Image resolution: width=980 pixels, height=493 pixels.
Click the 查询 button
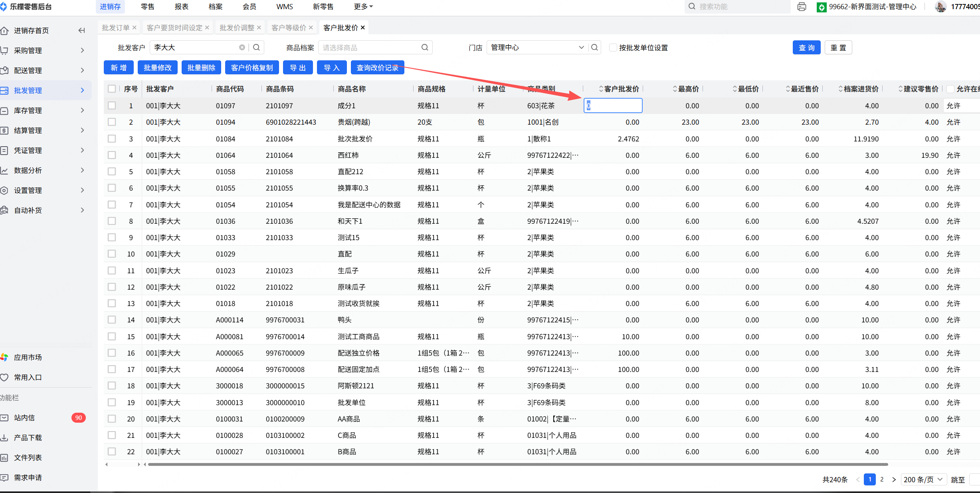pos(806,48)
